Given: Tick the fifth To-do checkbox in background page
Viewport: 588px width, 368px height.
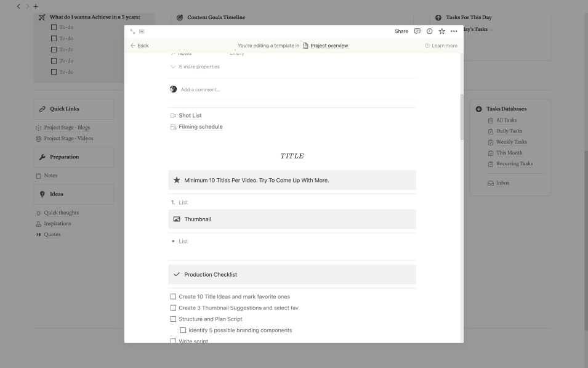Looking at the screenshot, I should [54, 72].
